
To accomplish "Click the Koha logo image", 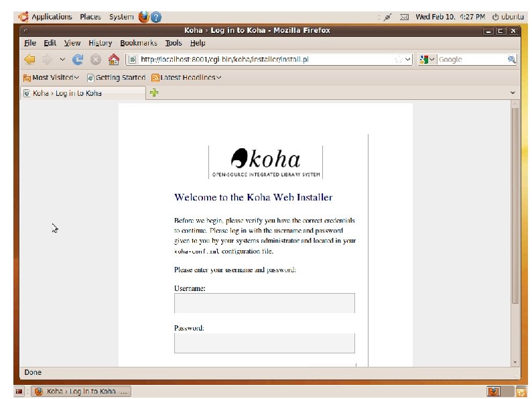I will click(265, 162).
